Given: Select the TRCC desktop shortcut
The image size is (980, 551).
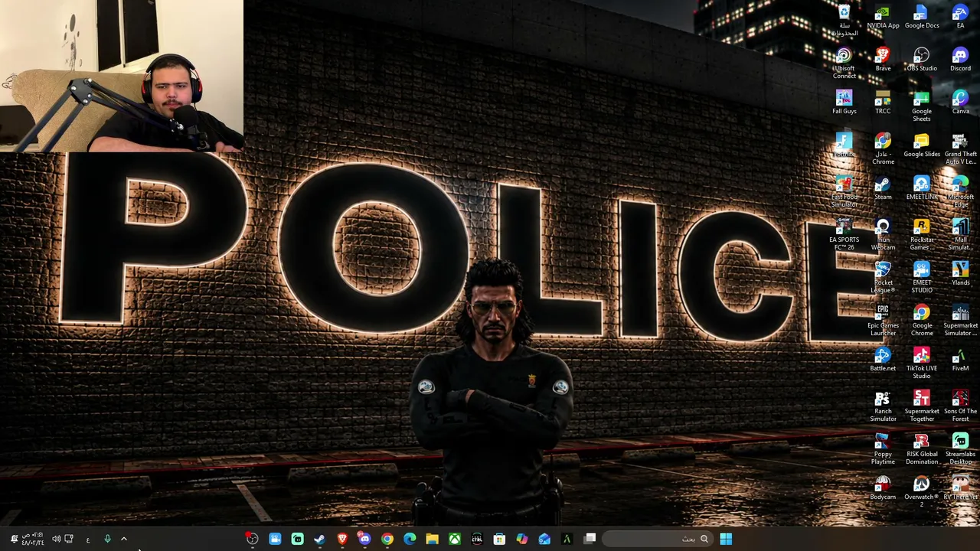Looking at the screenshot, I should [x=883, y=103].
